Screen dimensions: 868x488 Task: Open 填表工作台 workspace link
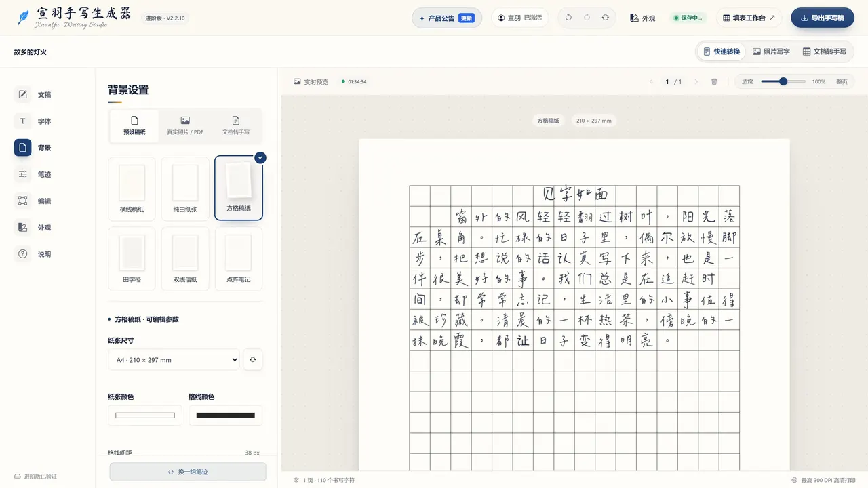(749, 18)
